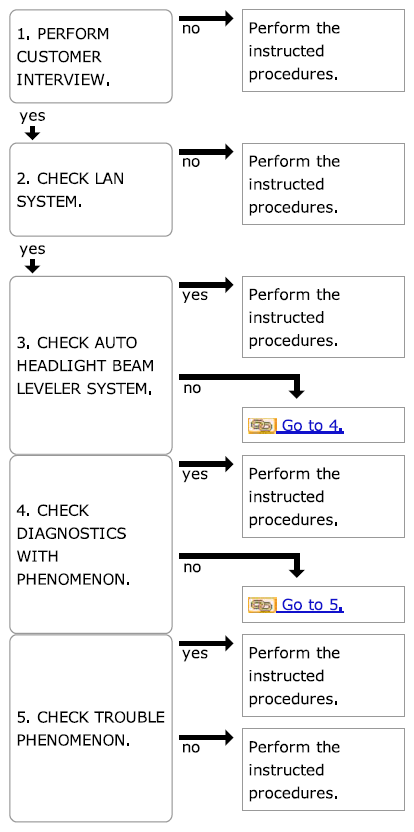The height and width of the screenshot is (832, 414).
Task: Click step 3 Check Auto Headlight Beam Leveler
Action: (91, 365)
